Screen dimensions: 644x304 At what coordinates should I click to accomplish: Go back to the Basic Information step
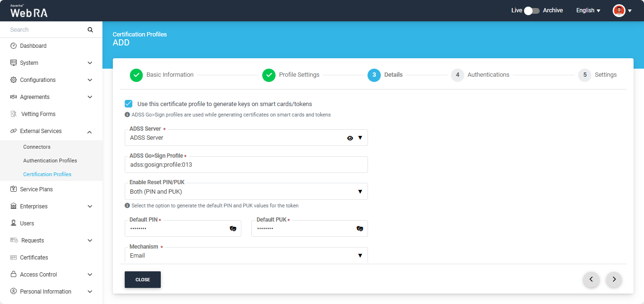(x=169, y=75)
